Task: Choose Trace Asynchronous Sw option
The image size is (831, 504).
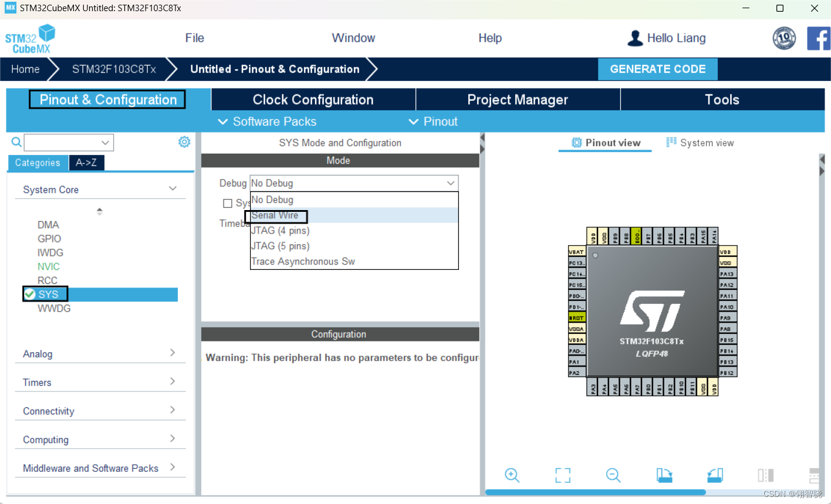Action: click(354, 261)
